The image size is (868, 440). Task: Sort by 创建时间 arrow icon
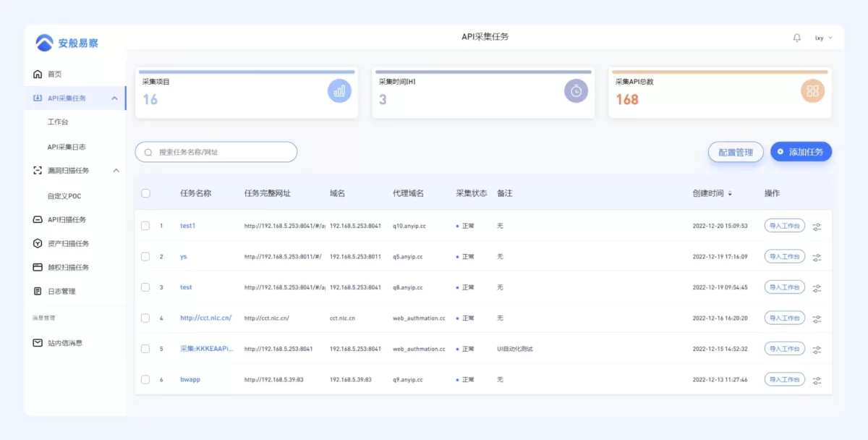pos(730,194)
